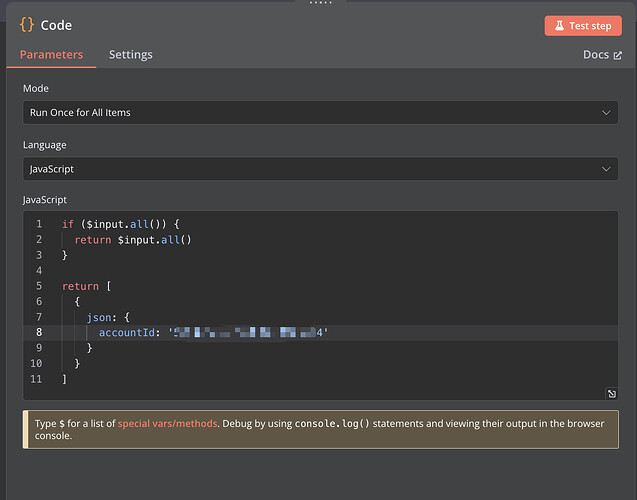The image size is (637, 500).
Task: Click the panel drag handle dots
Action: pyautogui.click(x=321, y=2)
